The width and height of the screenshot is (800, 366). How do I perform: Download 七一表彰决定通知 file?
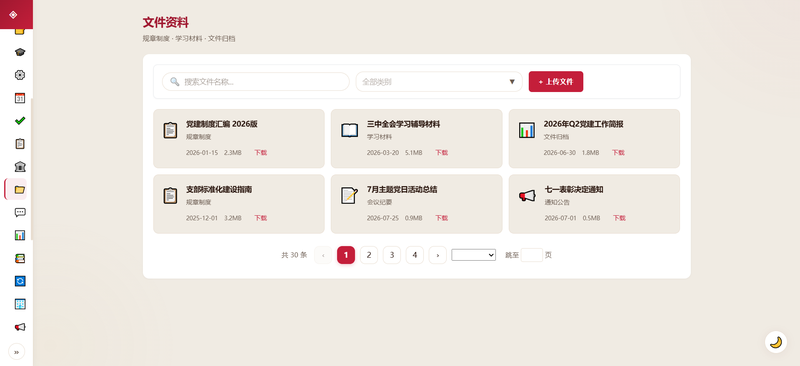(x=619, y=218)
